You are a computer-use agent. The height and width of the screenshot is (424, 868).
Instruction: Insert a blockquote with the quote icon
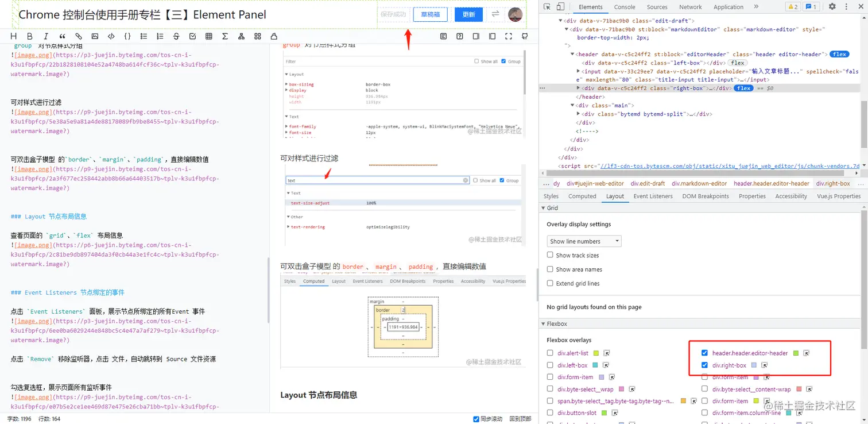pos(63,36)
